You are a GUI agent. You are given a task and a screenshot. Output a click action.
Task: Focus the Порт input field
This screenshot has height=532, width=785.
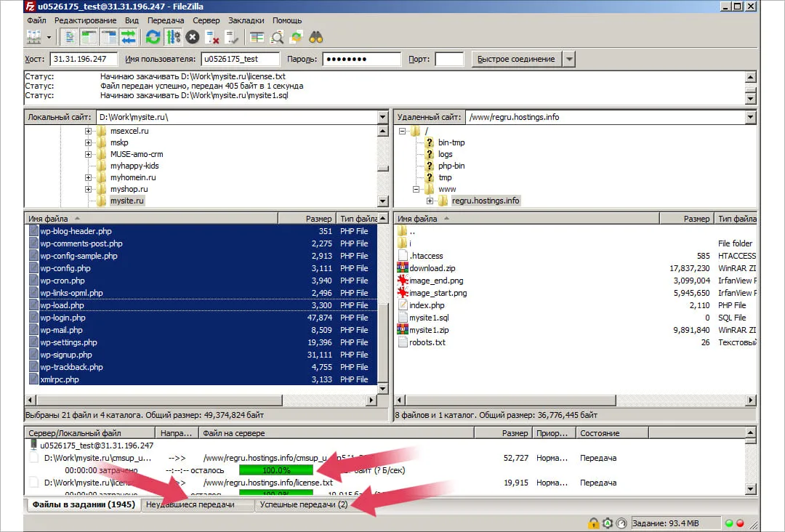tap(449, 59)
